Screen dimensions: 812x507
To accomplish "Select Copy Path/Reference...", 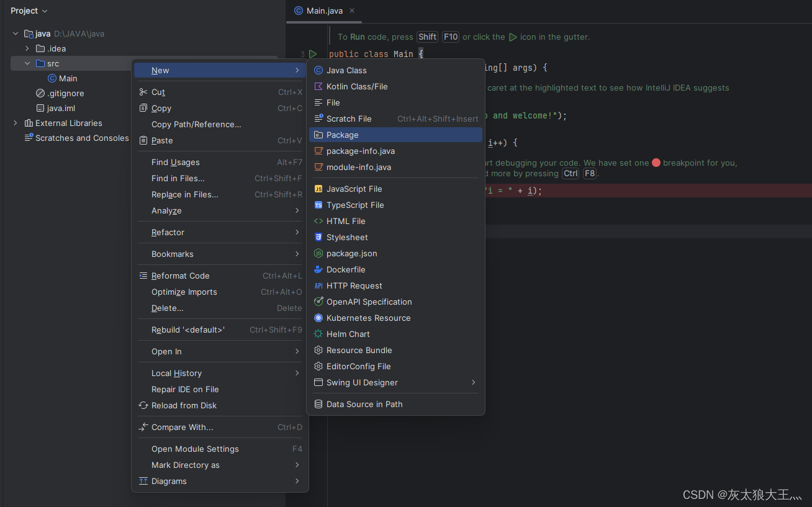I will coord(220,124).
